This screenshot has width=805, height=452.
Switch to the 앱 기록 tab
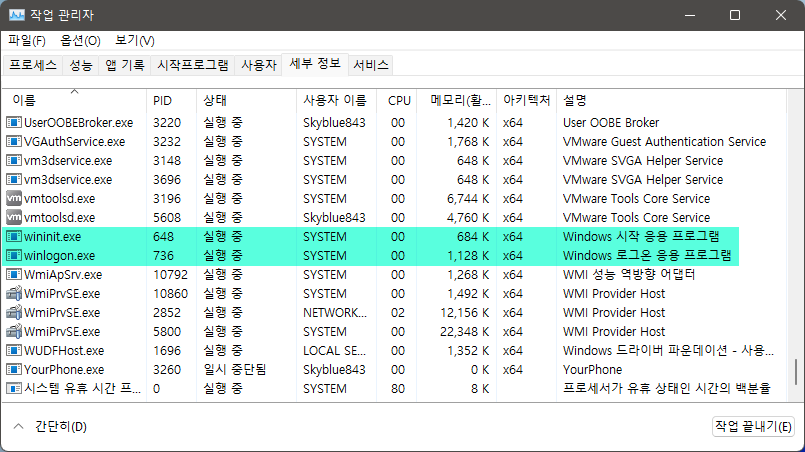pos(125,65)
